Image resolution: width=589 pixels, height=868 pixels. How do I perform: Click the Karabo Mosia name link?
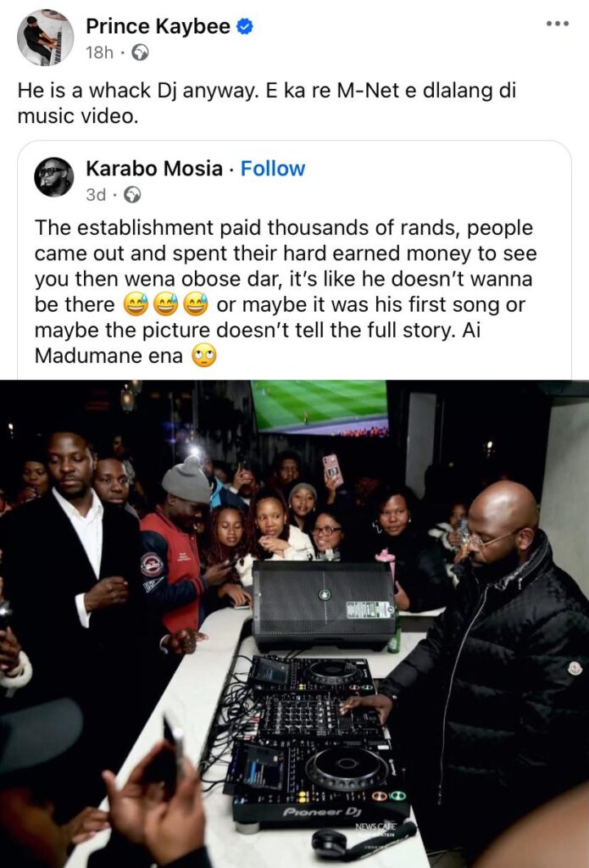point(154,169)
